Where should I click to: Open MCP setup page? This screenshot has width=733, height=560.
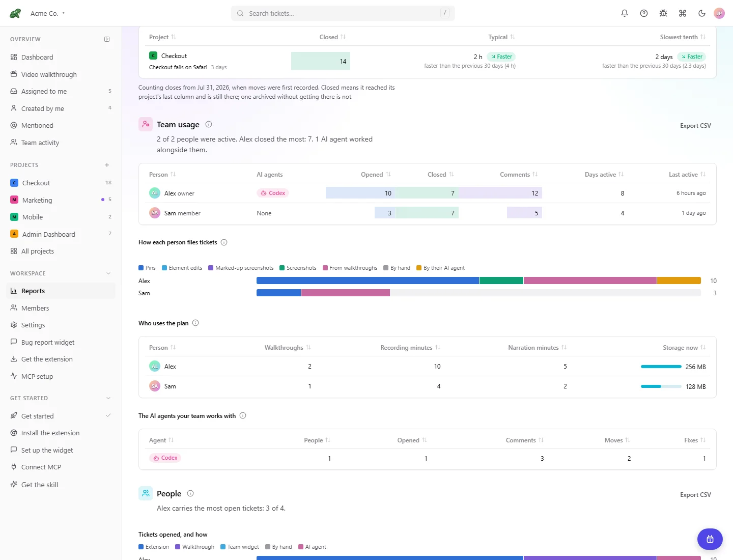point(61,376)
